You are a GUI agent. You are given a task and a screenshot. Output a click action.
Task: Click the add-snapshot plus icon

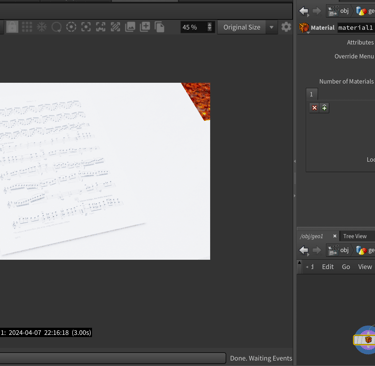pyautogui.click(x=145, y=27)
